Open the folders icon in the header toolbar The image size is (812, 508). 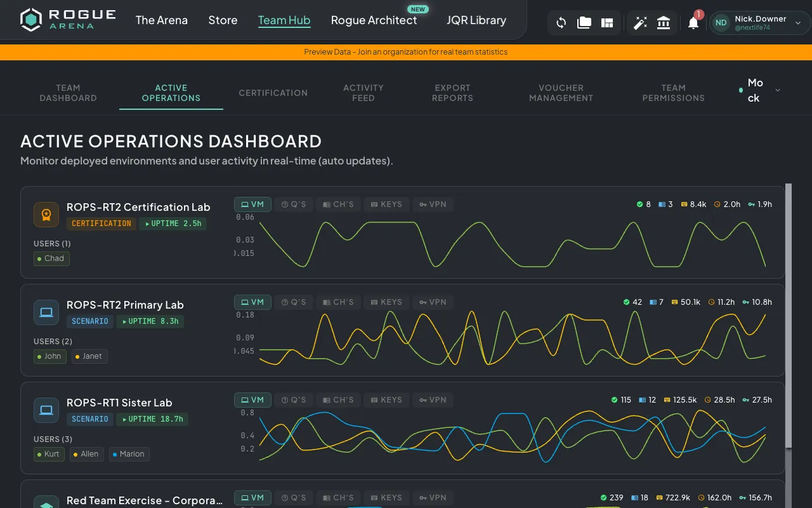584,22
